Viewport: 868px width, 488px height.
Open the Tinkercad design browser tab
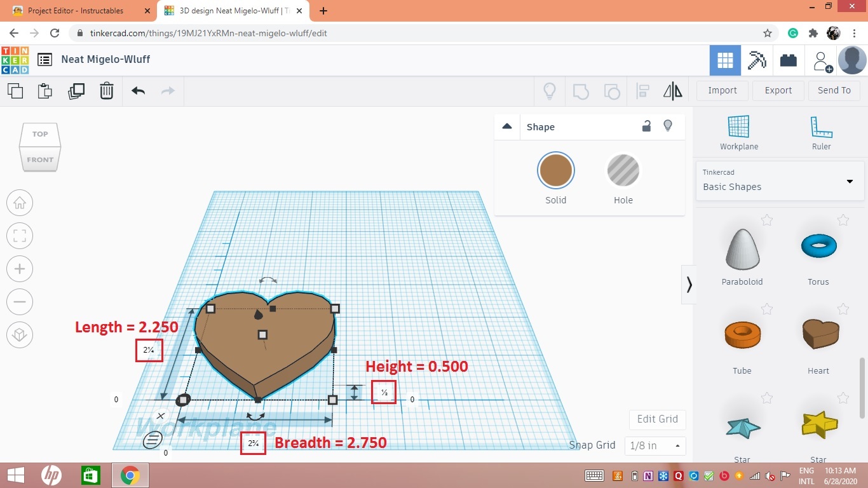pyautogui.click(x=232, y=10)
